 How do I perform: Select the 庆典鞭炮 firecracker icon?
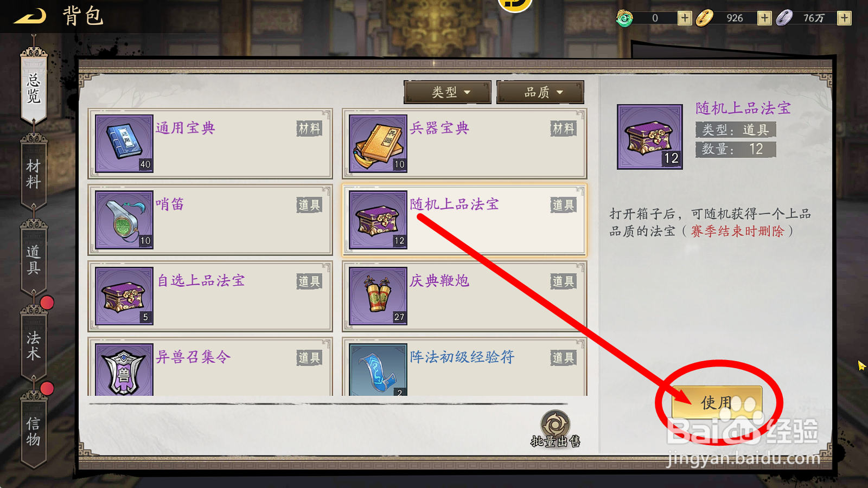378,296
